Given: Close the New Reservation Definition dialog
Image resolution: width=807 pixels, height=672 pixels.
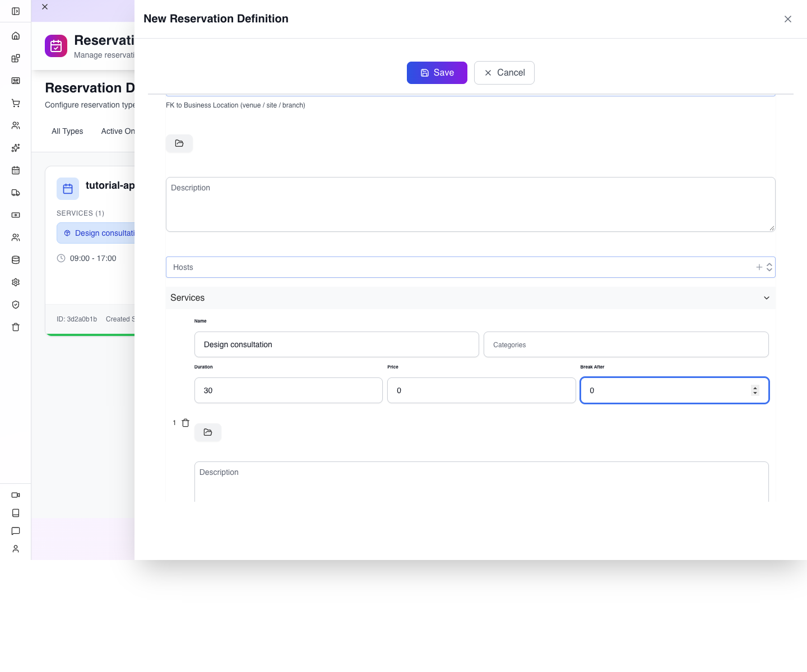Looking at the screenshot, I should 788,19.
